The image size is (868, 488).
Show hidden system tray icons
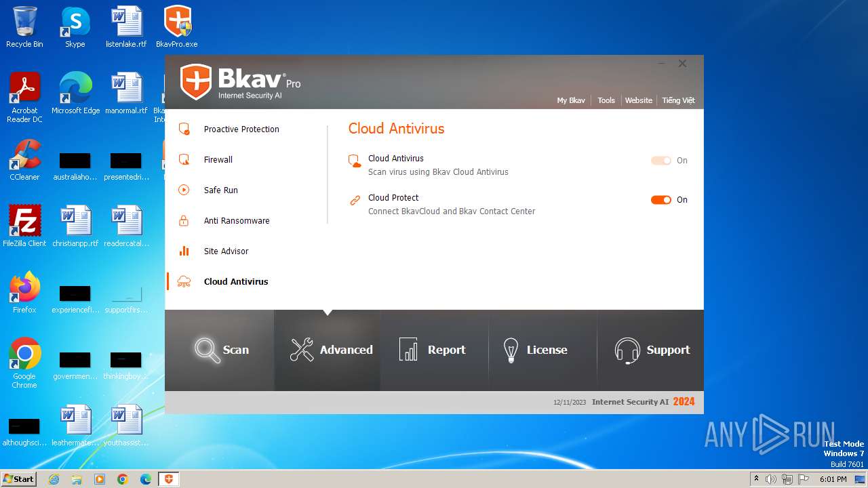756,479
